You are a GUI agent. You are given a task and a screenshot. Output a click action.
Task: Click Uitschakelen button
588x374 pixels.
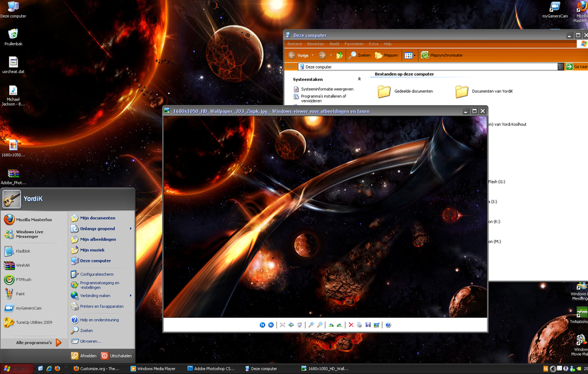(x=116, y=356)
